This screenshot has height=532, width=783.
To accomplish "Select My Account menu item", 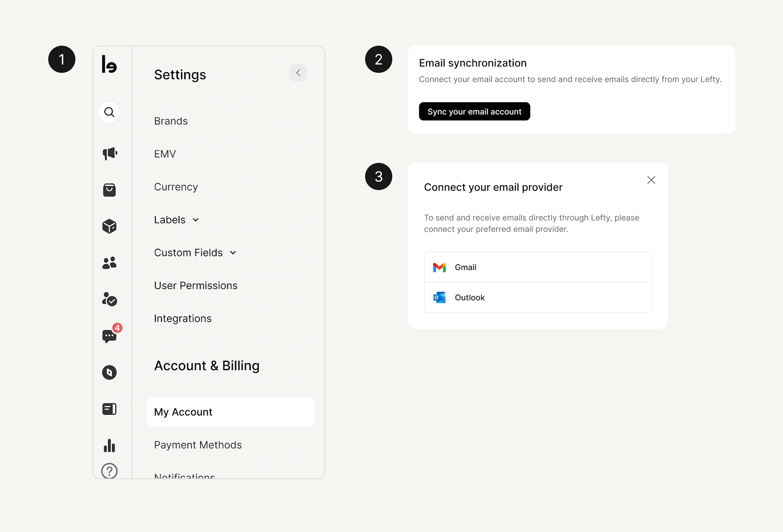I will pyautogui.click(x=230, y=412).
